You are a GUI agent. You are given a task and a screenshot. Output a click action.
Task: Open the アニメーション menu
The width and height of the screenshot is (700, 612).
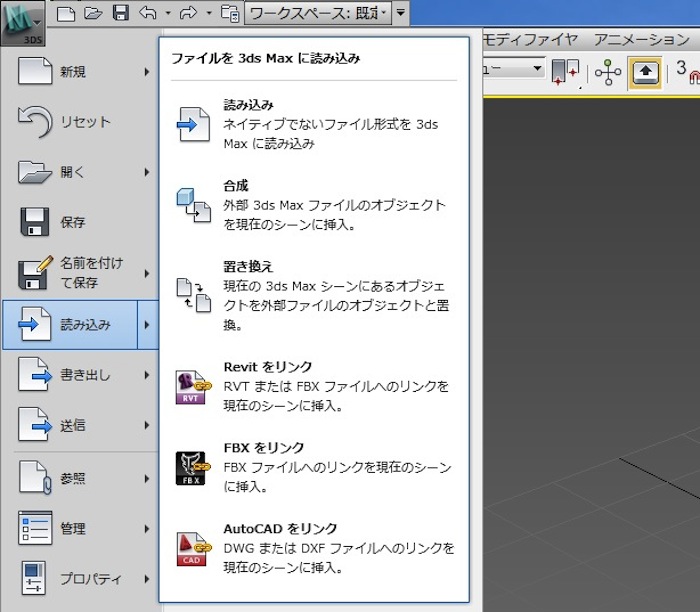click(641, 40)
